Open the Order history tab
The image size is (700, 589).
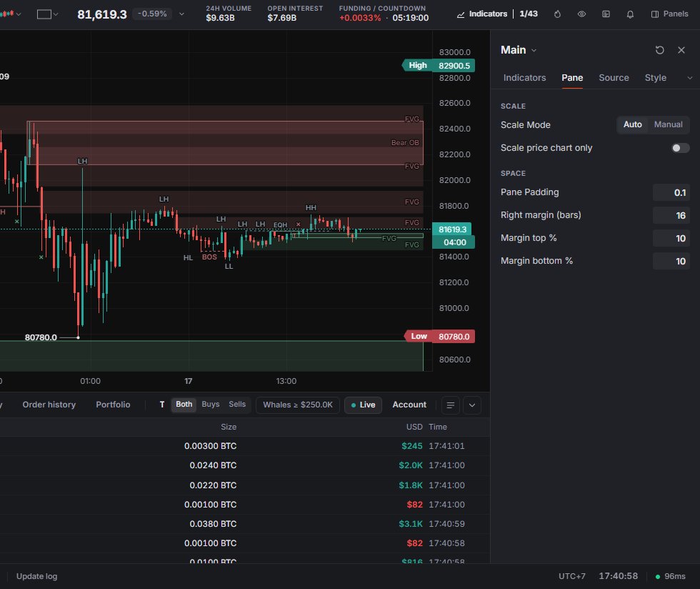(x=49, y=405)
